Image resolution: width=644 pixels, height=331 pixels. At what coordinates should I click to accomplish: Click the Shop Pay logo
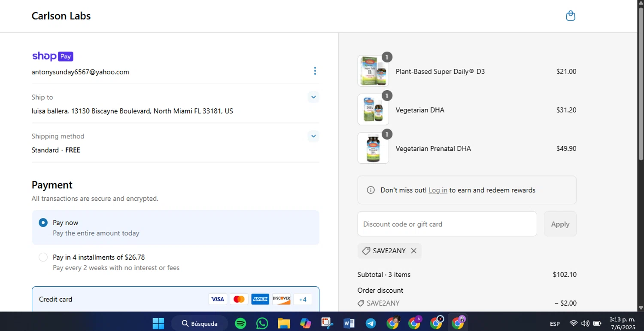tap(52, 56)
